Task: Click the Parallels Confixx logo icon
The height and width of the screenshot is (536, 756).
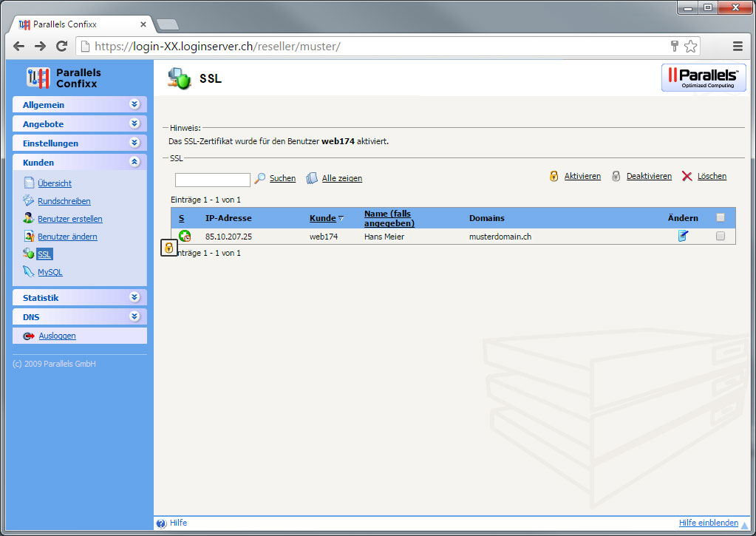Action: click(x=38, y=78)
